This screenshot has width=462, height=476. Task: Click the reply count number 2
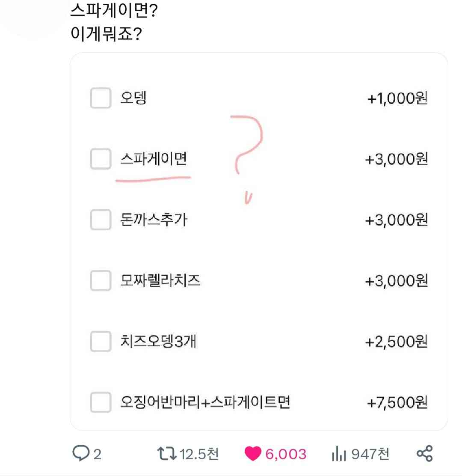tap(98, 455)
